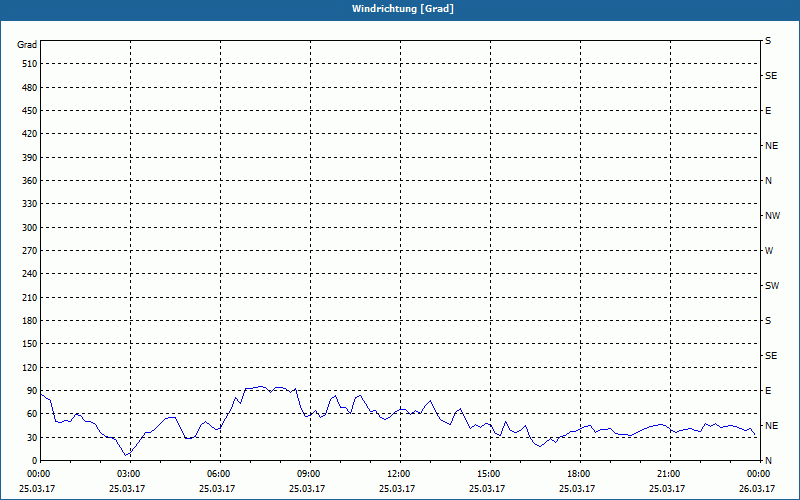Image resolution: width=800 pixels, height=500 pixels.
Task: Click the 03:00 time label
Action: [130, 473]
